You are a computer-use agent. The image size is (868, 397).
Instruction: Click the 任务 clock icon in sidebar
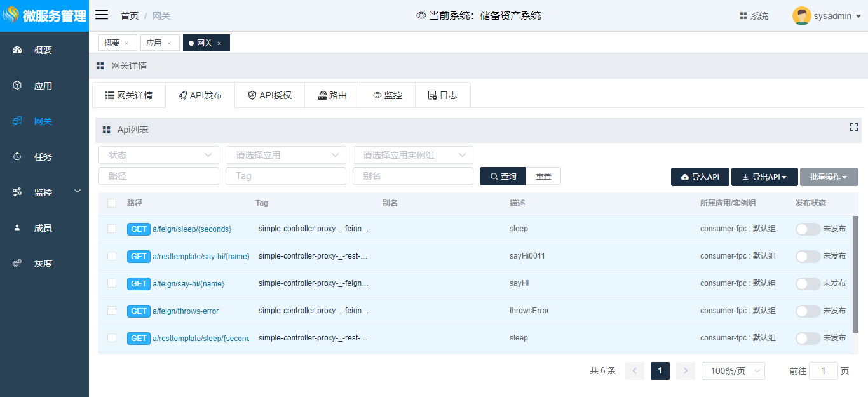pyautogui.click(x=17, y=157)
